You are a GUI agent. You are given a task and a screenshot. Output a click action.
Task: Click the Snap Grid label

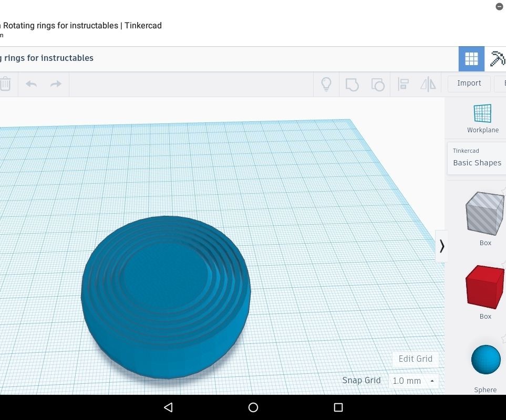[362, 380]
